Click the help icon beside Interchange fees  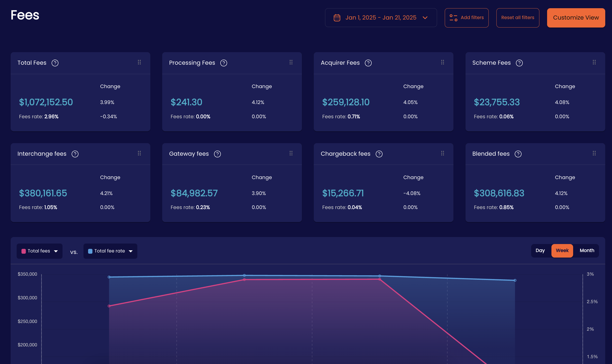(x=75, y=154)
